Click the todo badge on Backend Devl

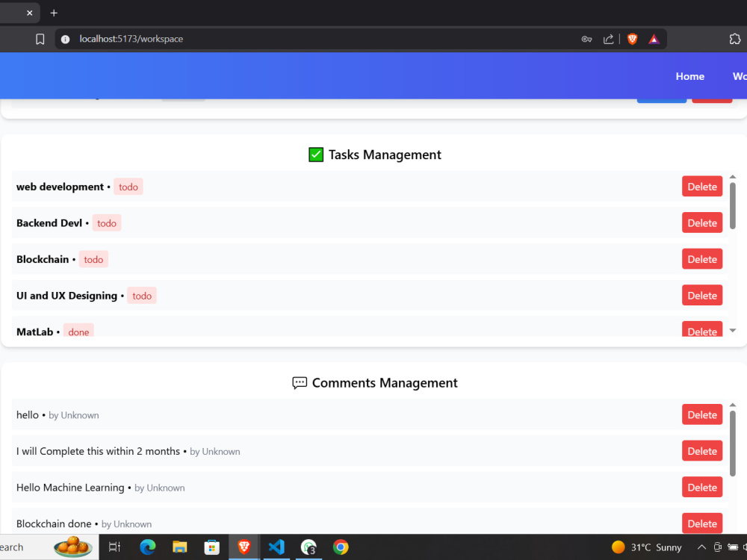tap(107, 223)
